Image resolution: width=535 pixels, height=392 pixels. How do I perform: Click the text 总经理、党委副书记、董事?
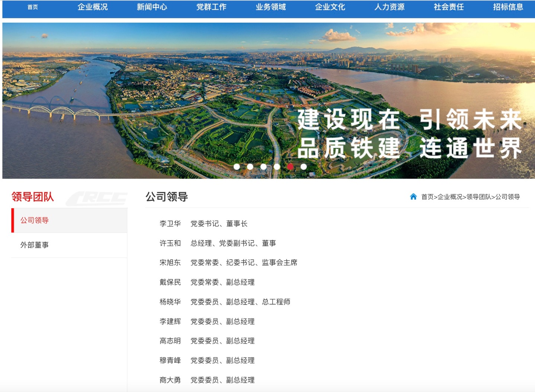[233, 243]
